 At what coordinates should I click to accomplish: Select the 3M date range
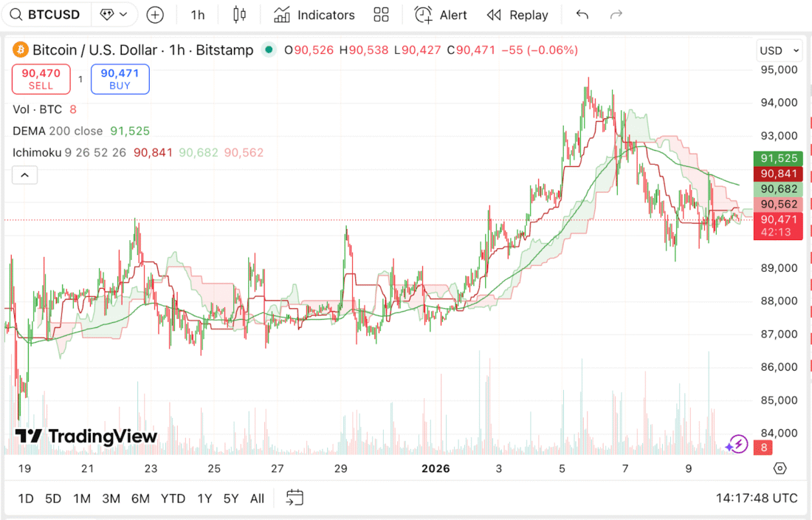111,499
